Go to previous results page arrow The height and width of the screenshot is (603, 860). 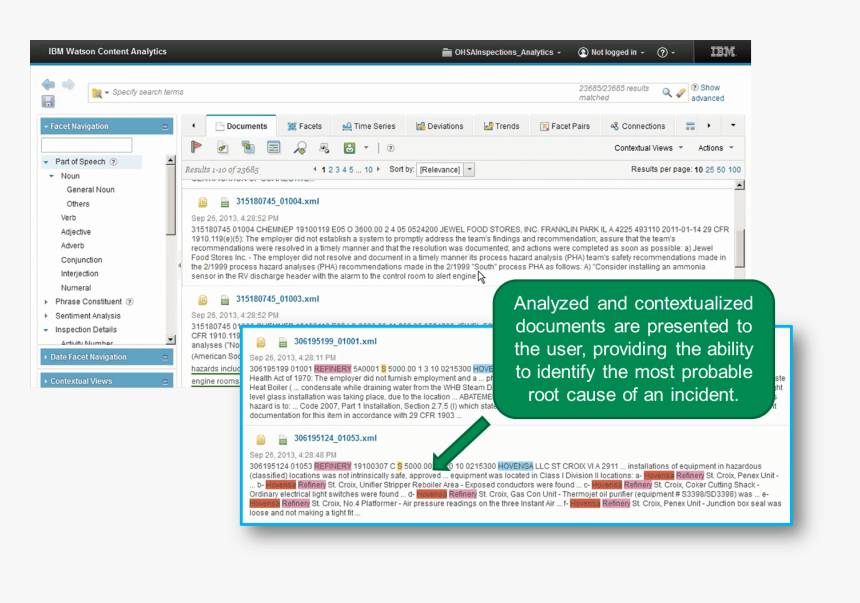pyautogui.click(x=315, y=170)
